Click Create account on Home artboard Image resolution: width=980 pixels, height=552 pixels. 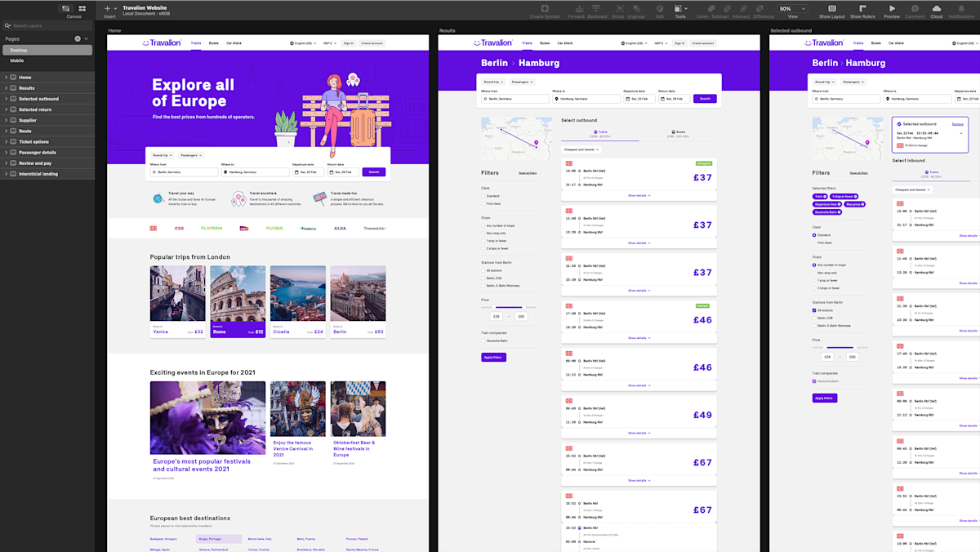[x=371, y=42]
